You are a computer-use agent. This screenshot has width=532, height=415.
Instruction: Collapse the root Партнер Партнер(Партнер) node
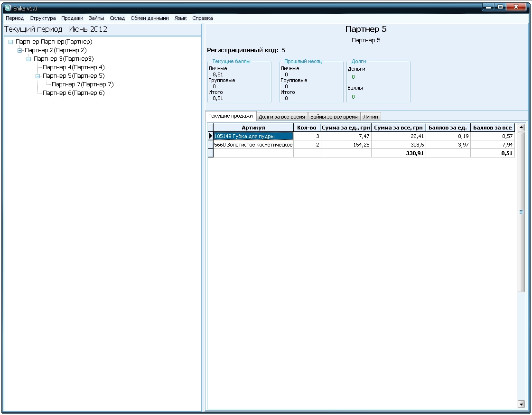(10, 42)
